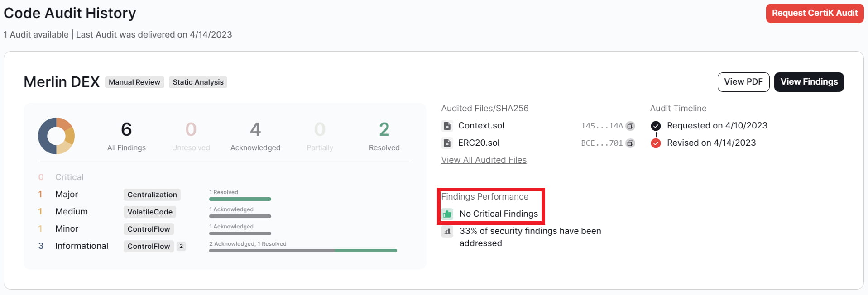
Task: Click the Centralization category tag
Action: 152,195
